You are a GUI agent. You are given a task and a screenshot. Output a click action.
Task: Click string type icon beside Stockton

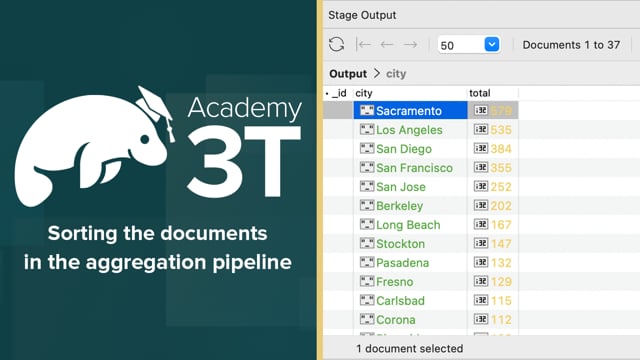coord(367,243)
